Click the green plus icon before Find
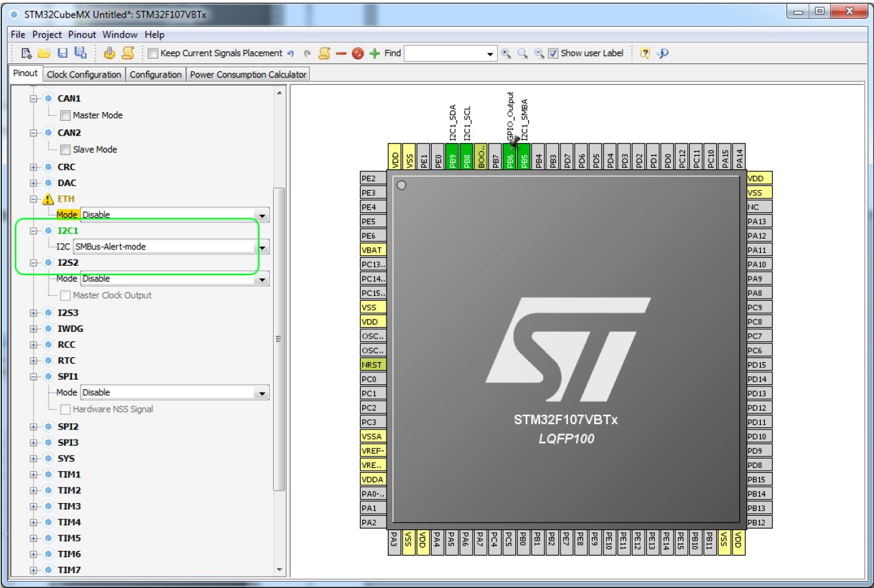 pyautogui.click(x=375, y=53)
